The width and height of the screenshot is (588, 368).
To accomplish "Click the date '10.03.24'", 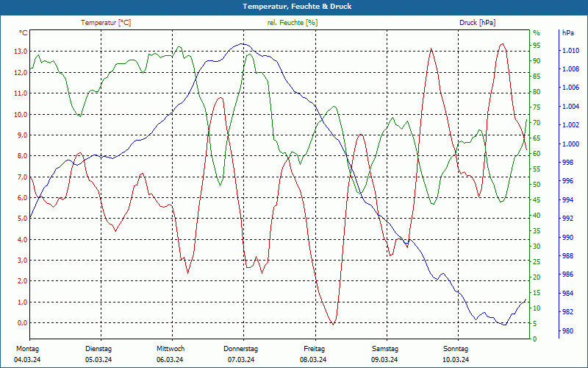I will coord(456,360).
